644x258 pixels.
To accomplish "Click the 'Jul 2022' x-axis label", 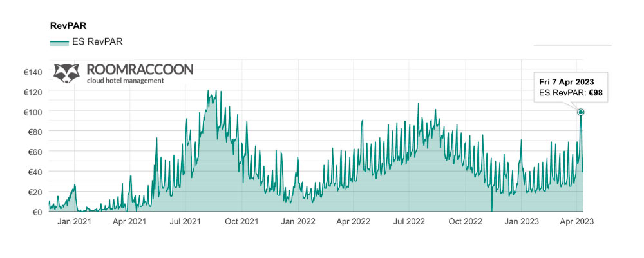I will click(409, 221).
